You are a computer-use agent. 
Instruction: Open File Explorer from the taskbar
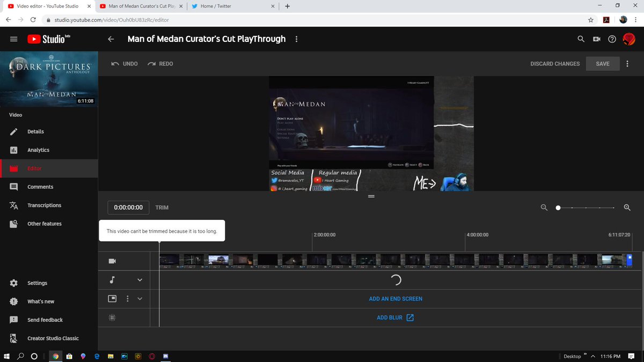click(x=111, y=356)
